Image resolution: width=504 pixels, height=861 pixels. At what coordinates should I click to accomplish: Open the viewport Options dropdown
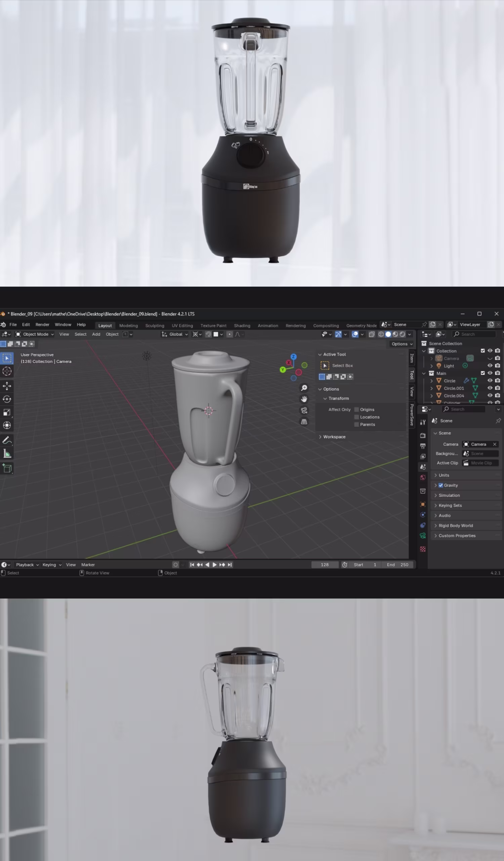tap(402, 344)
